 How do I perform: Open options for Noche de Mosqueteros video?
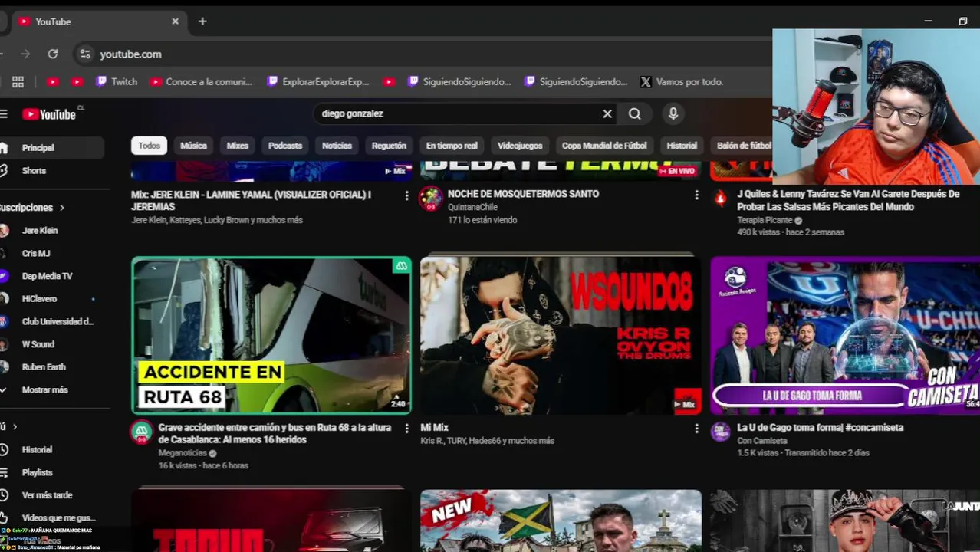click(696, 195)
